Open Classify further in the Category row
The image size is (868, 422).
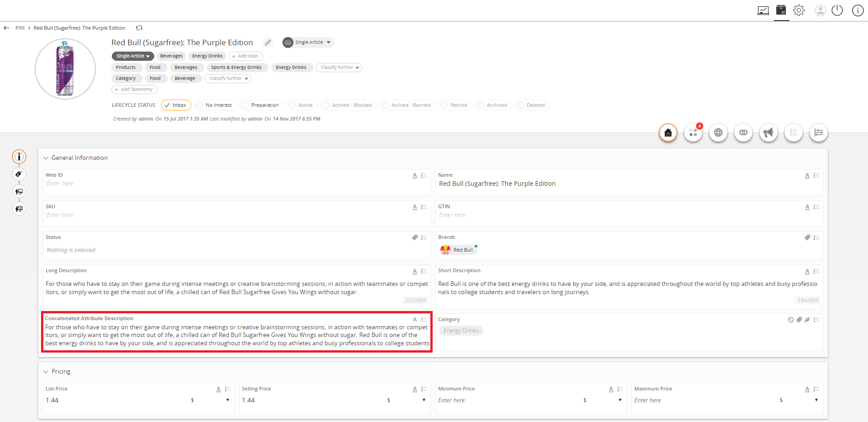(228, 79)
